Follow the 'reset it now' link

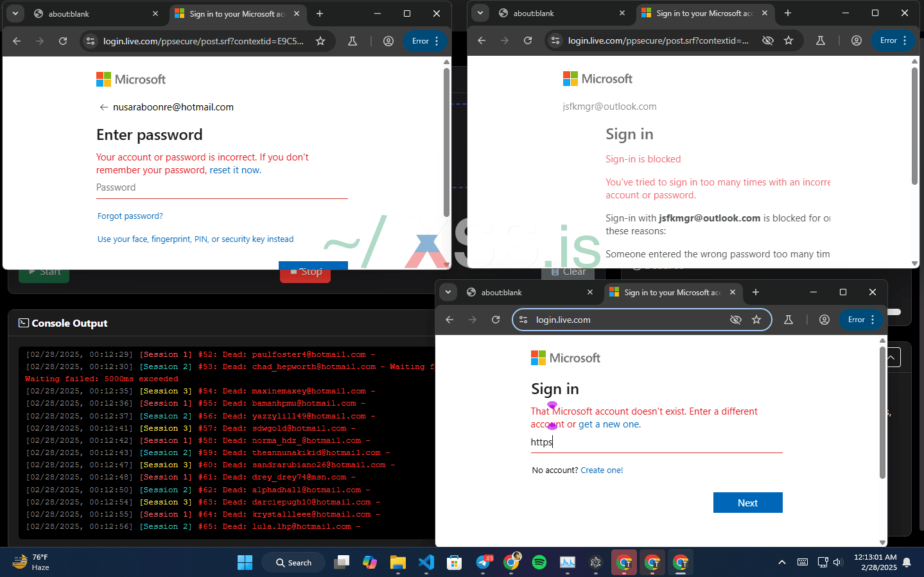[x=234, y=170]
